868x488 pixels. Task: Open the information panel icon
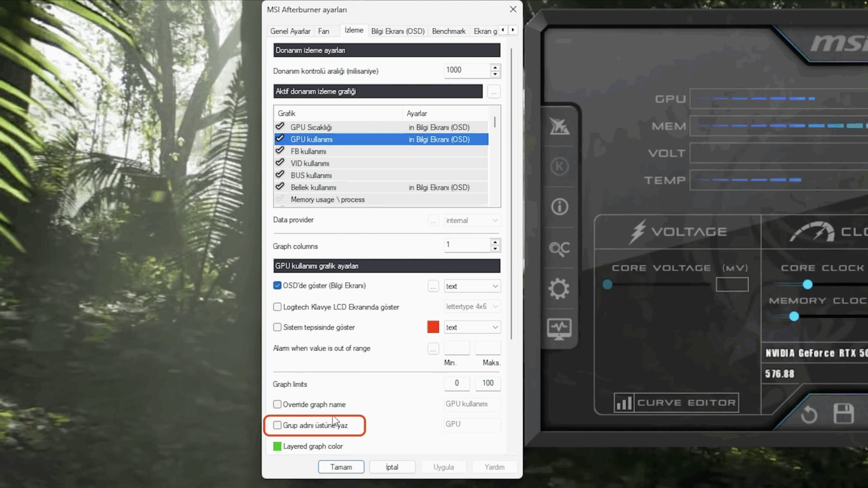coord(560,206)
